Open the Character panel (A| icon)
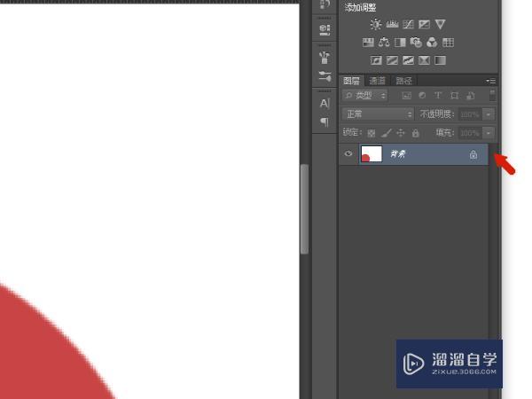The height and width of the screenshot is (399, 532). tap(325, 103)
